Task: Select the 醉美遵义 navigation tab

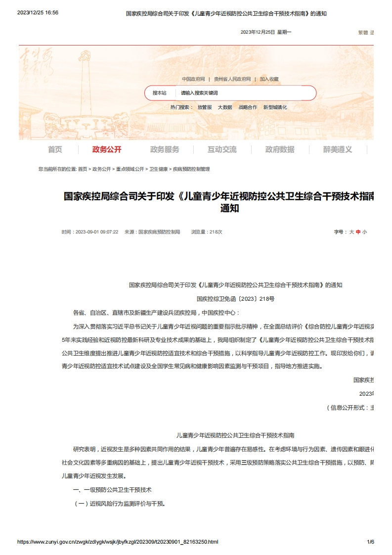Action: 338,149
